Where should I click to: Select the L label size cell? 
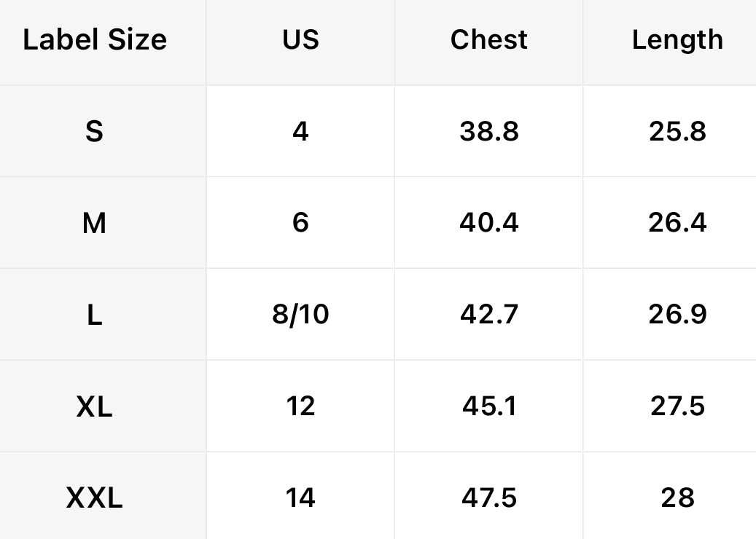click(x=95, y=315)
